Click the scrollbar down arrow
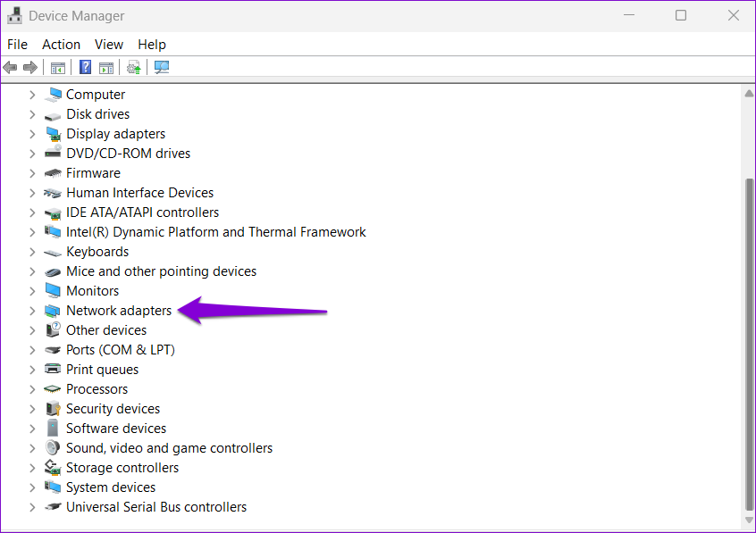This screenshot has width=756, height=533. (749, 520)
